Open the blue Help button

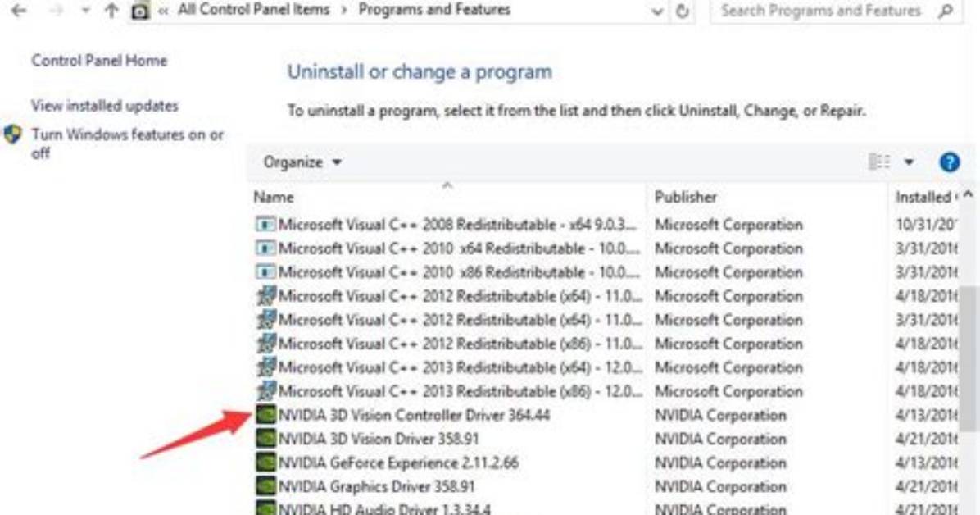pos(950,162)
